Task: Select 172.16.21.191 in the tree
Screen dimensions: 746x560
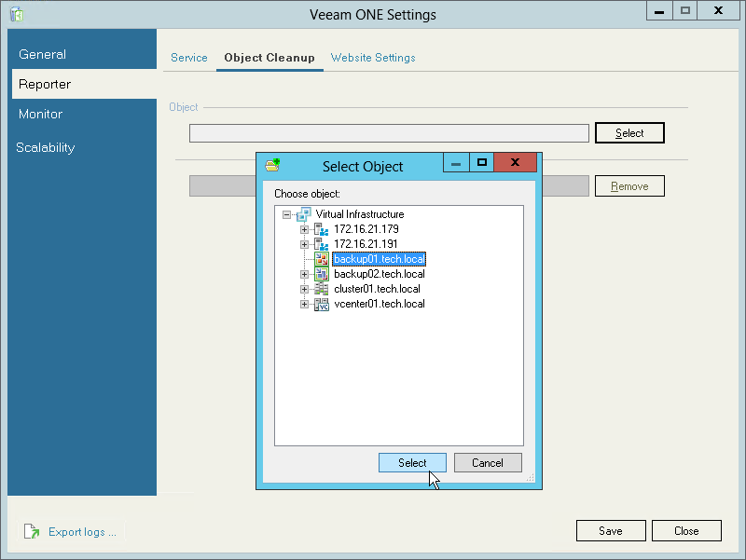Action: tap(366, 244)
